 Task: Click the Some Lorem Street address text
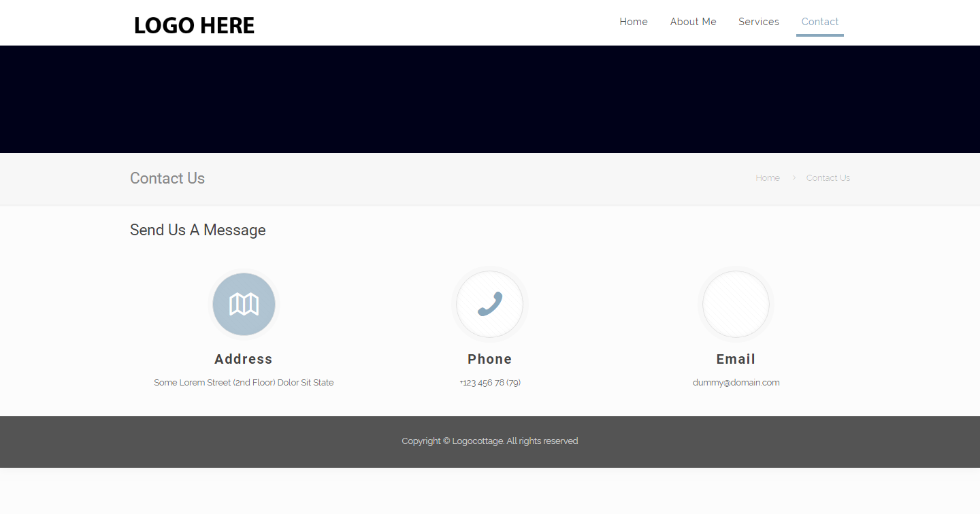[244, 383]
